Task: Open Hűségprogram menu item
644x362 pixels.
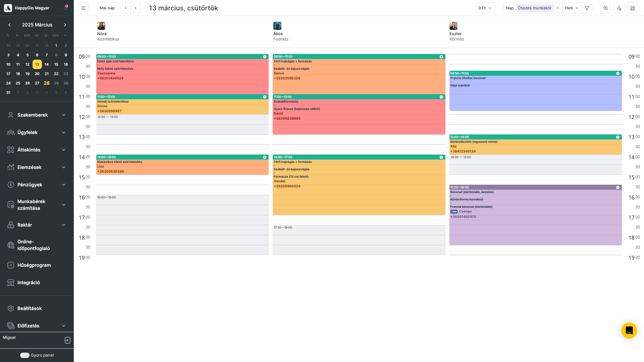Action: click(x=34, y=265)
